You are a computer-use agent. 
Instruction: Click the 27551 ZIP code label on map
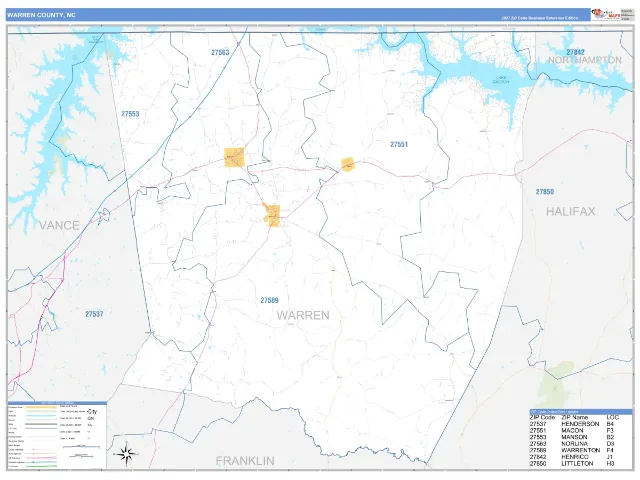click(399, 144)
